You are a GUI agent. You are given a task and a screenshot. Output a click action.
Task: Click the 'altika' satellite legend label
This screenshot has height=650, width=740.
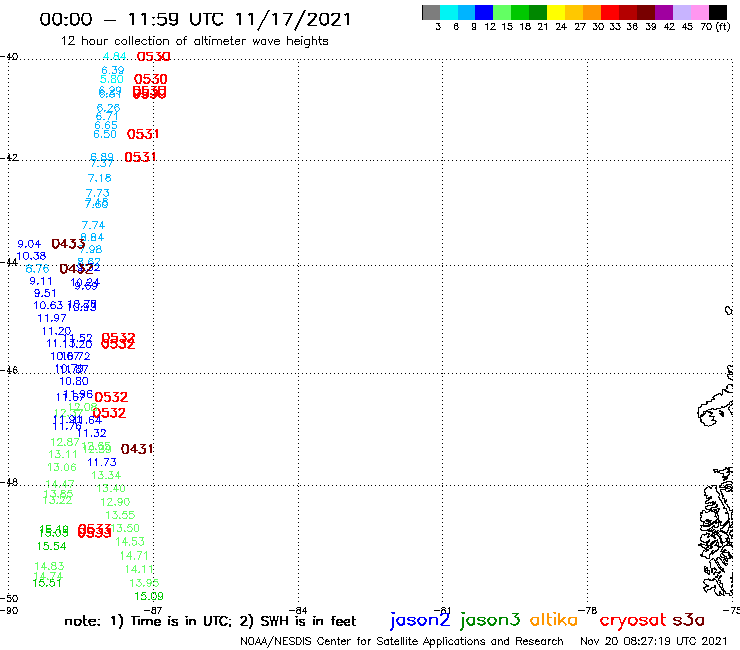[554, 620]
